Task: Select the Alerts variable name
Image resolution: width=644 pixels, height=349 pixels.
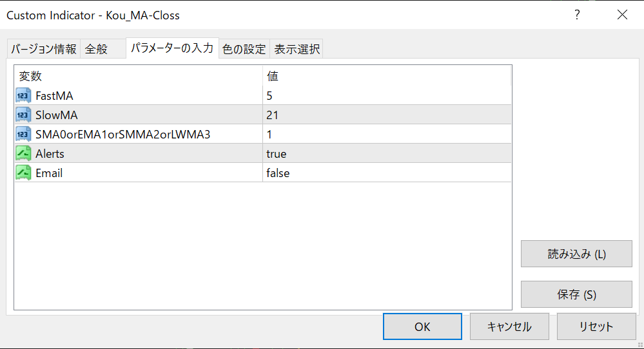Action: click(x=50, y=153)
